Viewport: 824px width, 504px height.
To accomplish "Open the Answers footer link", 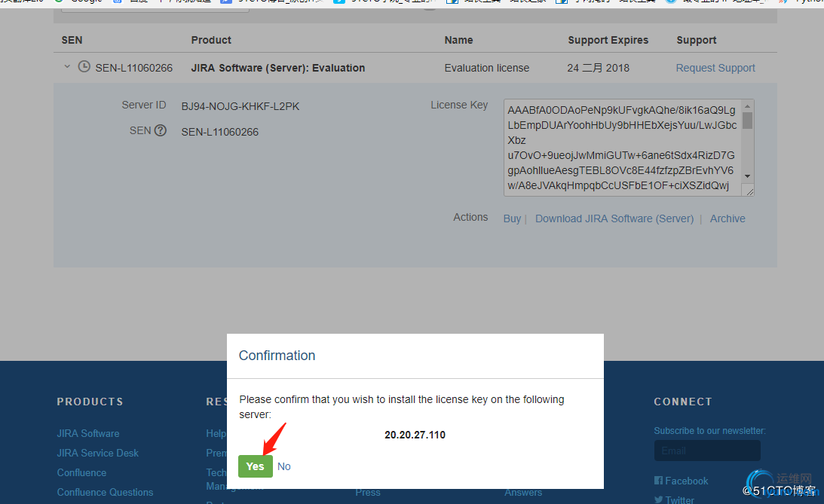I will coord(523,493).
